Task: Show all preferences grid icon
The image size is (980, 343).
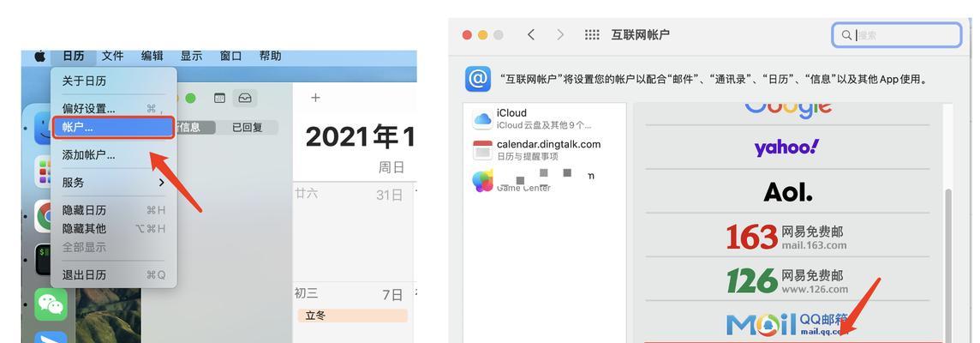Action: (592, 35)
